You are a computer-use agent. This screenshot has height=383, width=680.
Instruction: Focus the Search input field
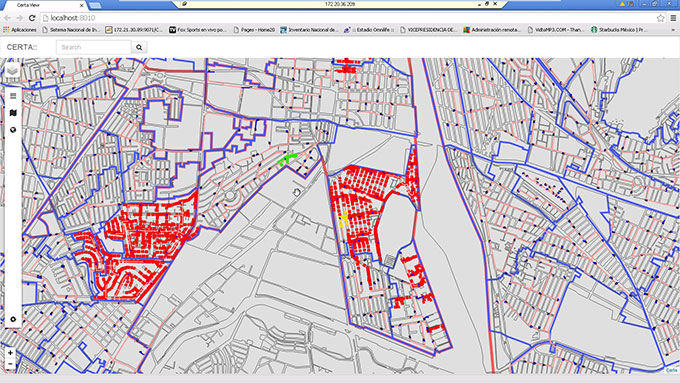94,47
